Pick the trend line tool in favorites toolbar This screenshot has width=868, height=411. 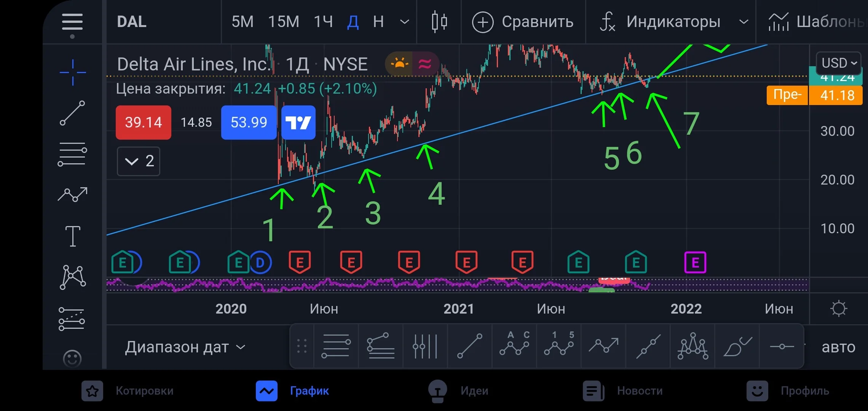click(470, 346)
